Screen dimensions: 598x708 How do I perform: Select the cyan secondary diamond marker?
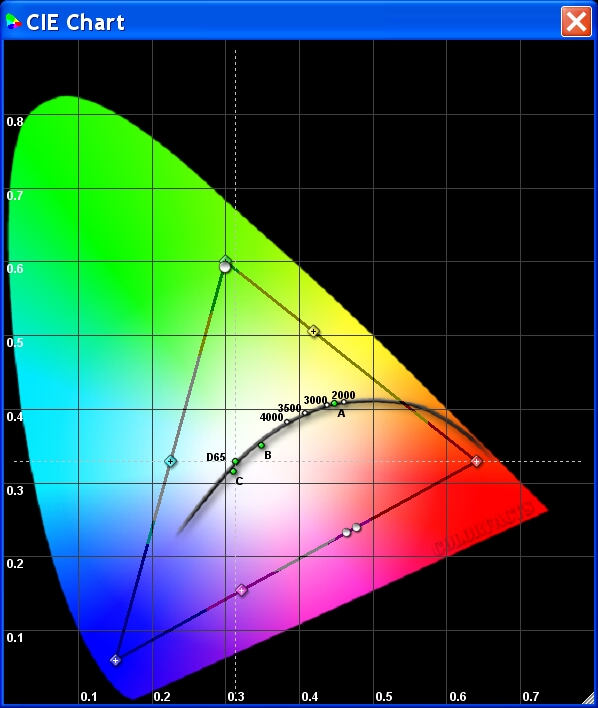(170, 461)
